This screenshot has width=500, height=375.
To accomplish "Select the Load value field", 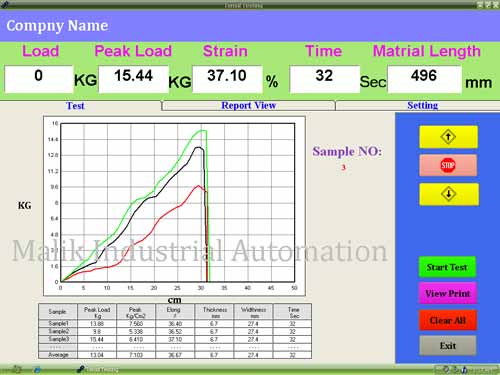I will (39, 79).
